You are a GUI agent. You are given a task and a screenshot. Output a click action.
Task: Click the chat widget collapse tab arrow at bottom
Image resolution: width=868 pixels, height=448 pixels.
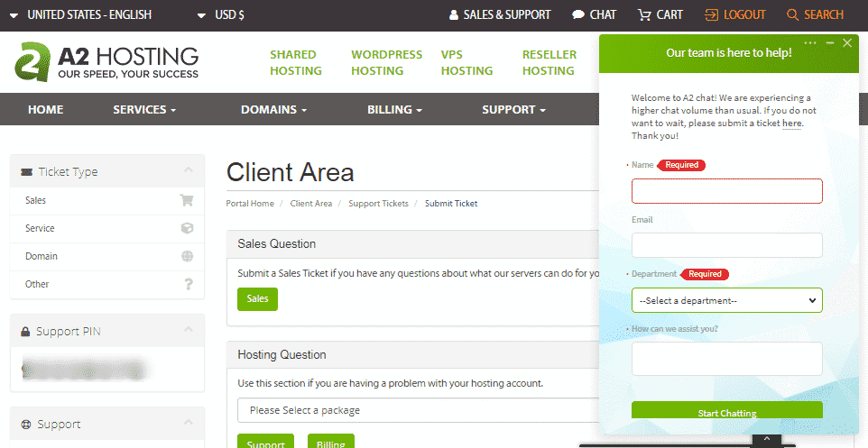(767, 440)
